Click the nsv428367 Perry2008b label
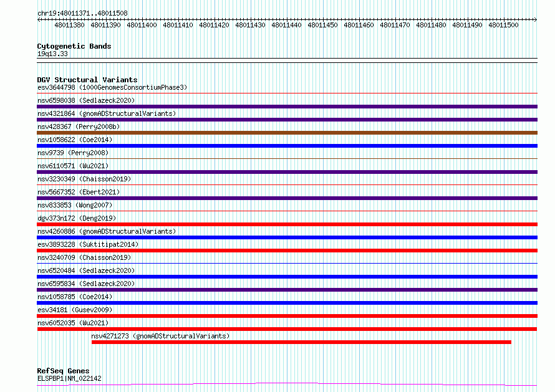The image size is (555, 392). coord(79,127)
